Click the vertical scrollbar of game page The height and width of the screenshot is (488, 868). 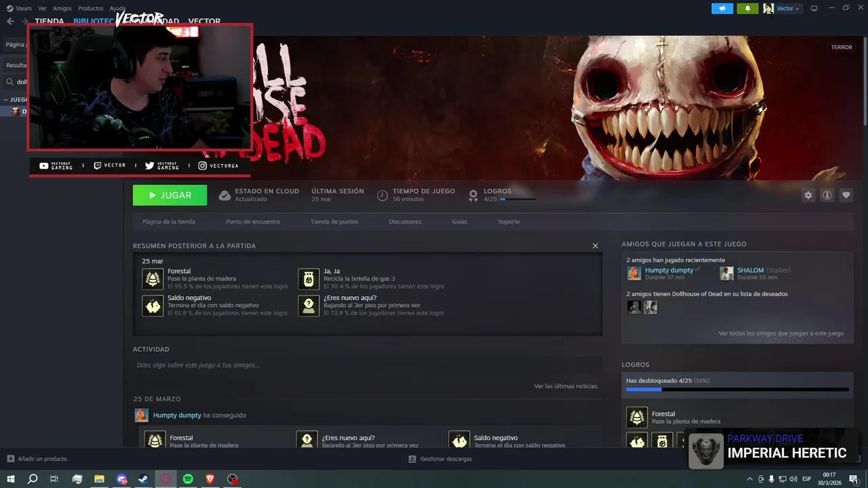pyautogui.click(x=865, y=81)
